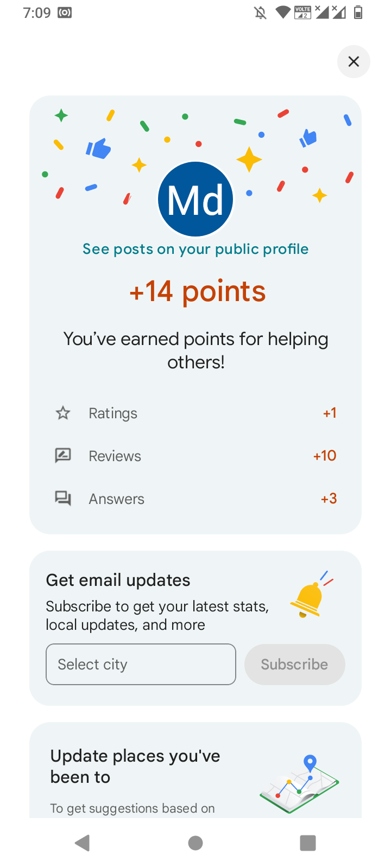Open see posts on your public profile
Image resolution: width=391 pixels, height=868 pixels.
pos(195,249)
